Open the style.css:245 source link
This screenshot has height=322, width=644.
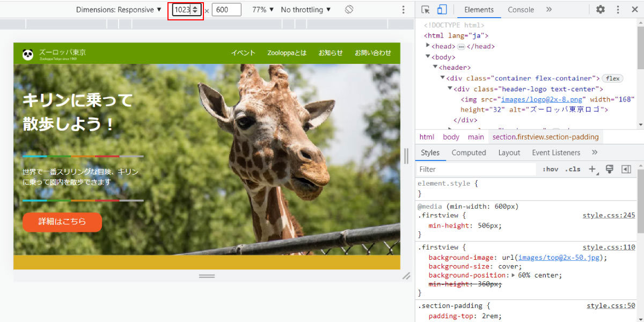pos(609,216)
